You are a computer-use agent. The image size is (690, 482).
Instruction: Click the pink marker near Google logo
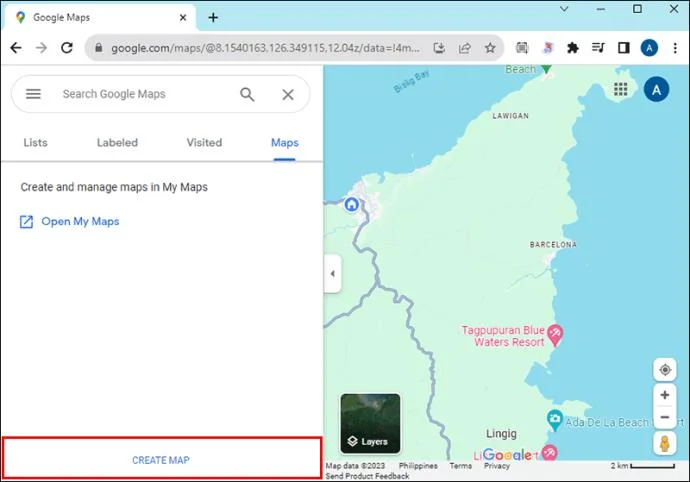click(x=549, y=452)
